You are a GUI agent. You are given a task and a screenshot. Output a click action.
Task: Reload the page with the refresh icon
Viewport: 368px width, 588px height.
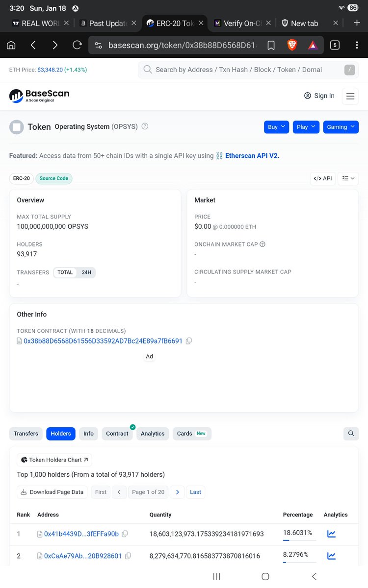click(77, 45)
